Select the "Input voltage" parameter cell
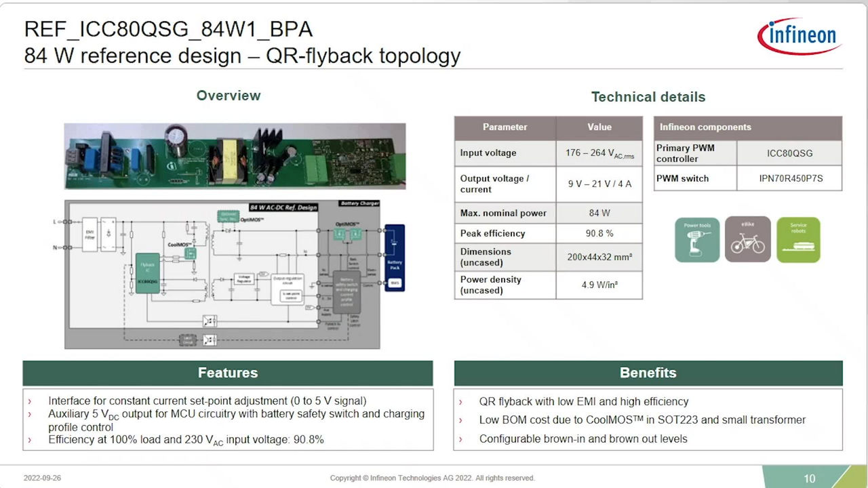868x488 pixels. 505,153
